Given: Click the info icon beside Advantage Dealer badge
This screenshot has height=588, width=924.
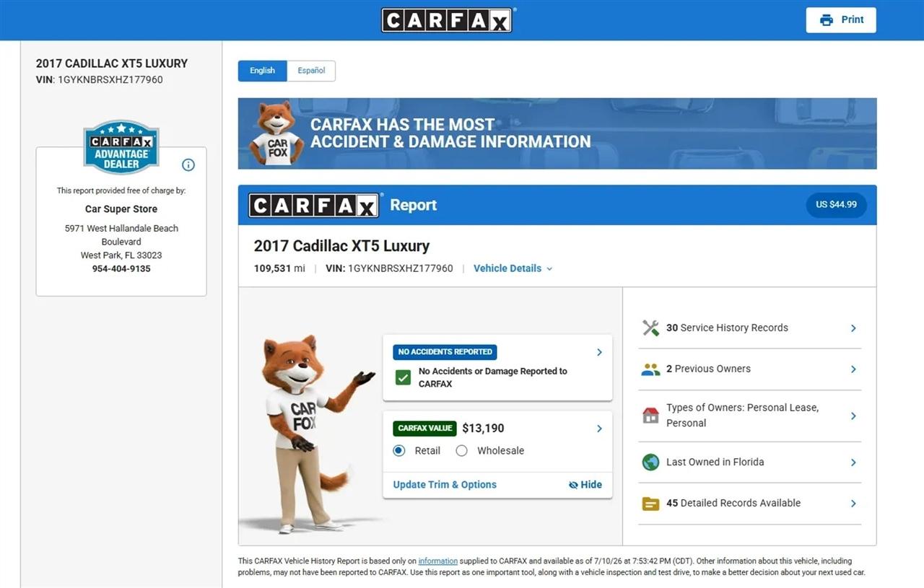Looking at the screenshot, I should click(x=188, y=164).
